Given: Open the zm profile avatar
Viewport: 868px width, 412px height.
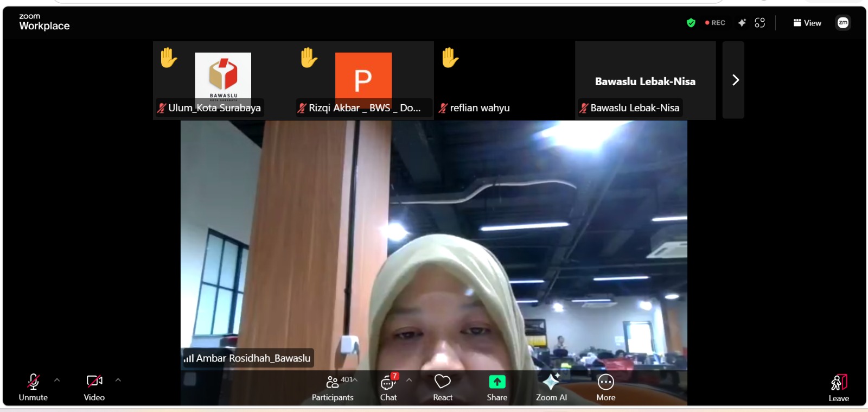Looking at the screenshot, I should pos(843,23).
